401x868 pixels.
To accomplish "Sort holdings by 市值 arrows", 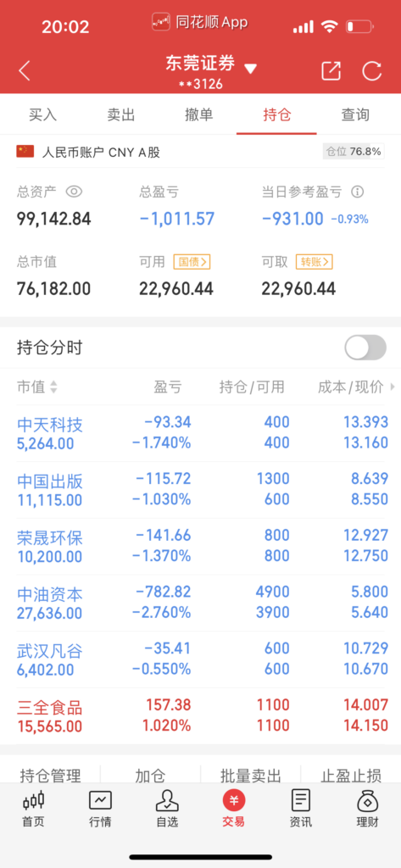I will 53,387.
